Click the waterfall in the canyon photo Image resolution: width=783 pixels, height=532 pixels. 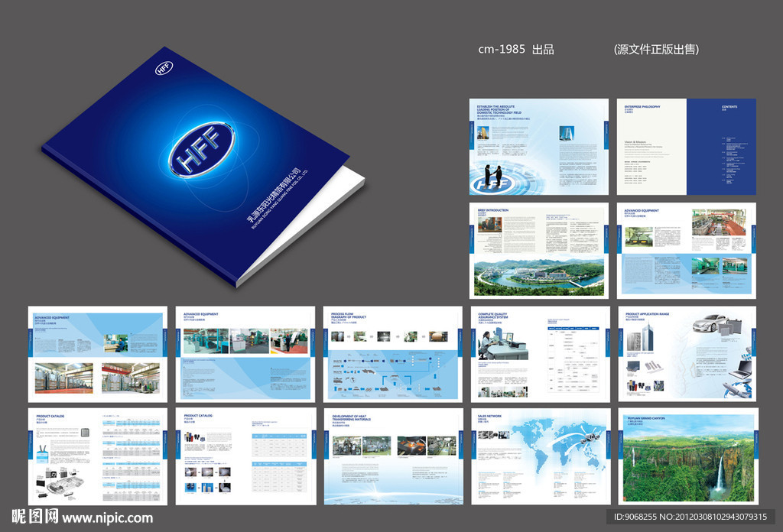point(719,472)
